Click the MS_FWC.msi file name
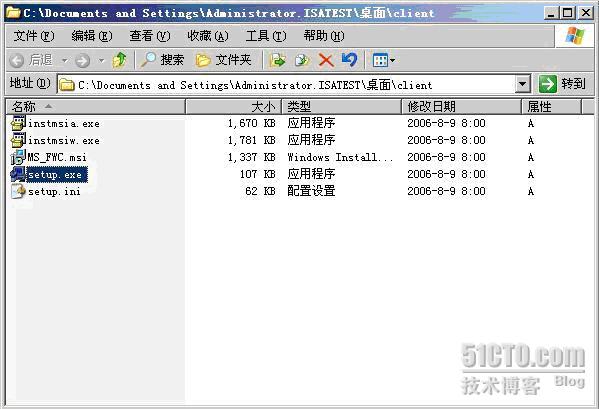The image size is (599, 409). 57,157
